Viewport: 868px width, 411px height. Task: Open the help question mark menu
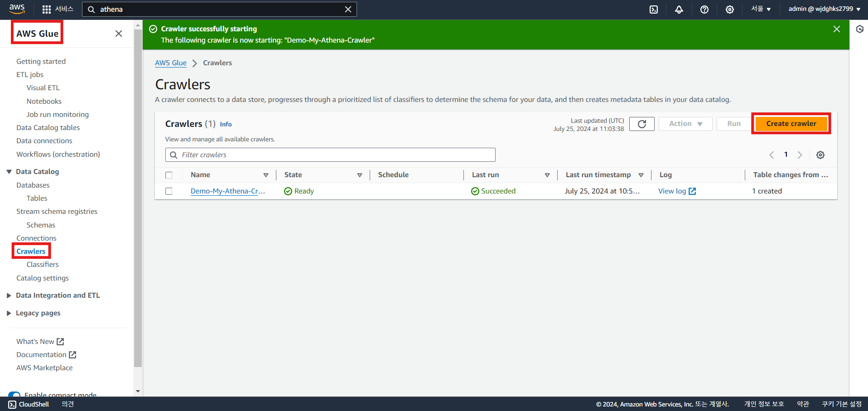(704, 9)
